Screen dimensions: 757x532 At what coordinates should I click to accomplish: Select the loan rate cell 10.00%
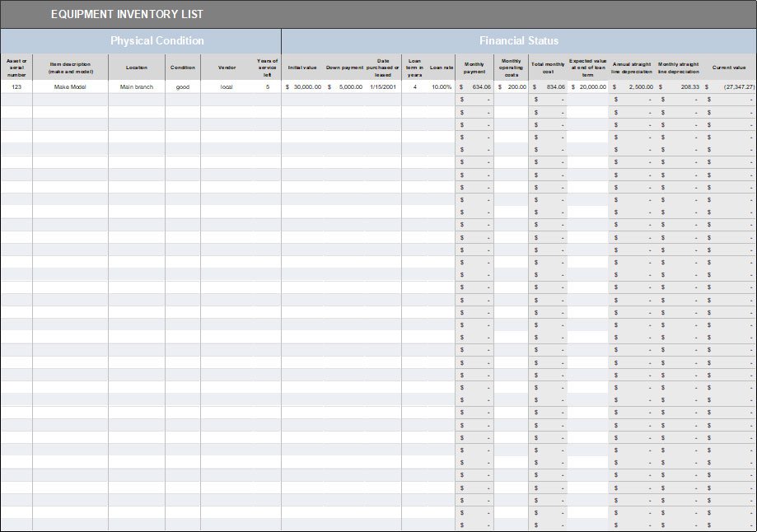442,86
